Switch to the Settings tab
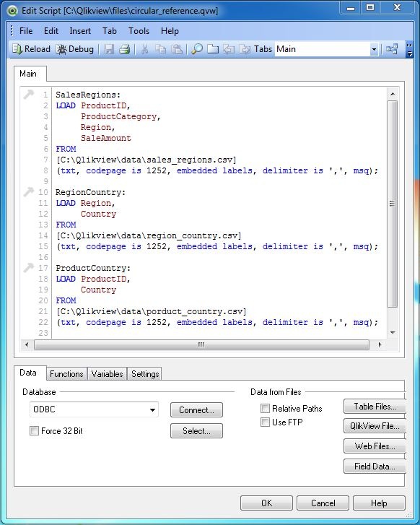420x525 pixels. pos(145,374)
